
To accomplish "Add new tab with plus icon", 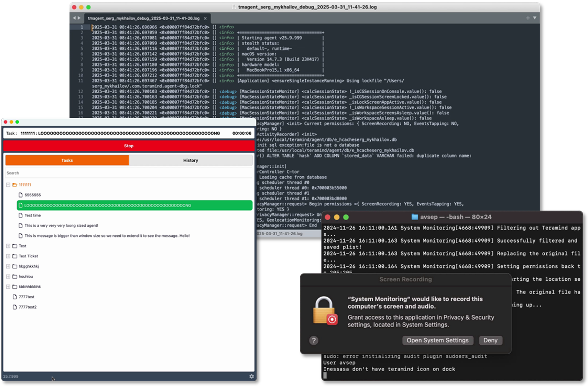I will click(528, 18).
